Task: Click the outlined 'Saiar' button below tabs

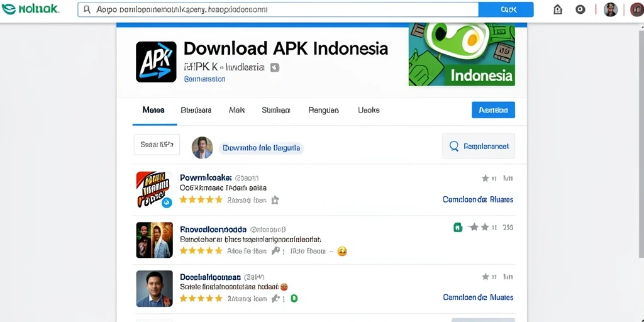Action: click(157, 145)
